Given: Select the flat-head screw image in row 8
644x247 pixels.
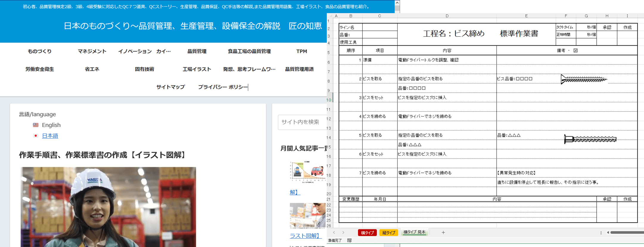Looking at the screenshot, I should [584, 79].
